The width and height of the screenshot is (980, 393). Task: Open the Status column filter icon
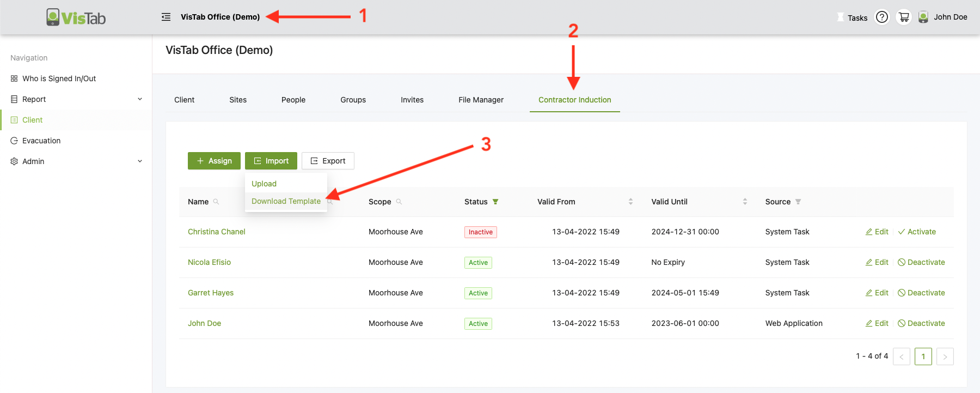pos(495,202)
